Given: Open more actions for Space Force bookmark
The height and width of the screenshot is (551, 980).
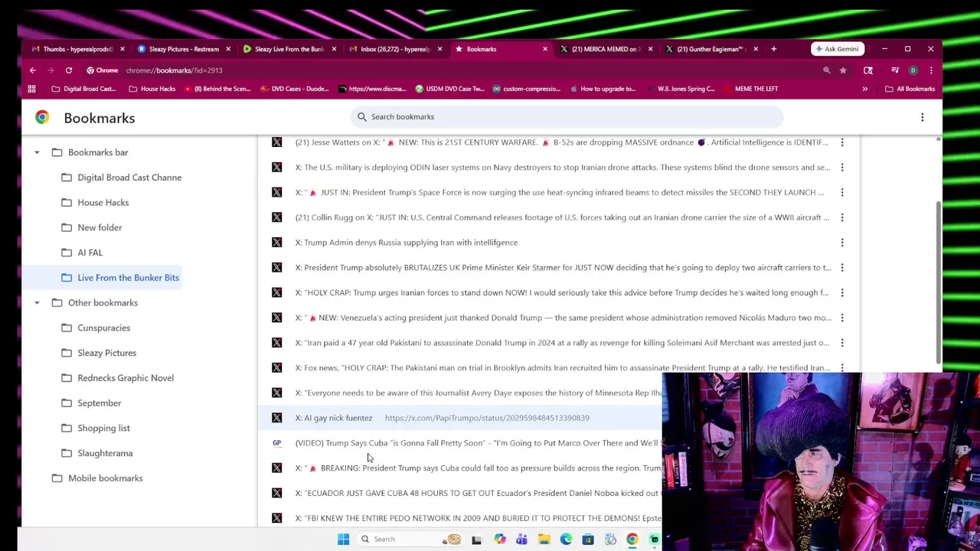Looking at the screenshot, I should [x=842, y=192].
